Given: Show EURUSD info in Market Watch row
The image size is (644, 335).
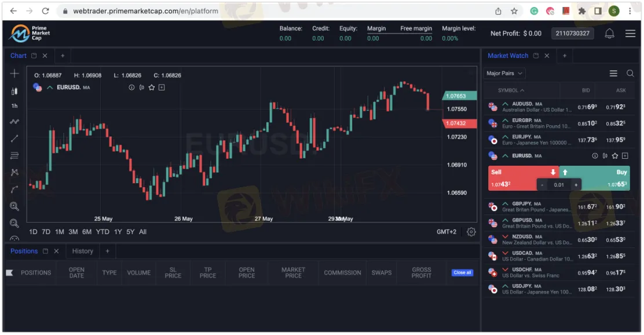Looking at the screenshot, I should tap(595, 156).
